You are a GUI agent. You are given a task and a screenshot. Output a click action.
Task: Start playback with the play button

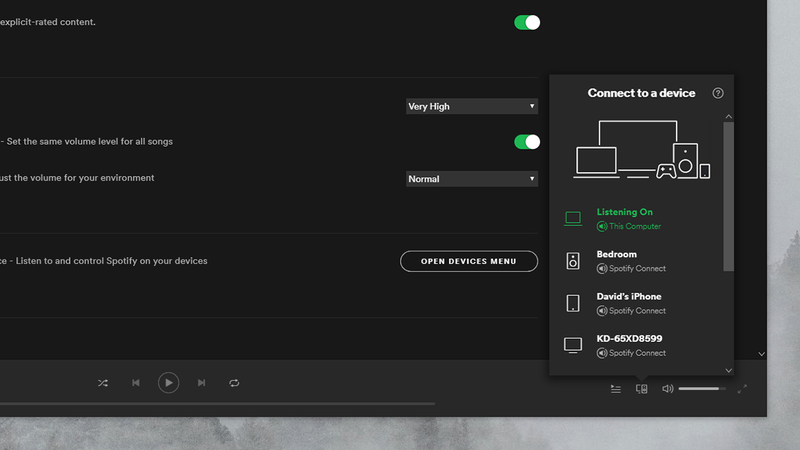click(x=168, y=383)
